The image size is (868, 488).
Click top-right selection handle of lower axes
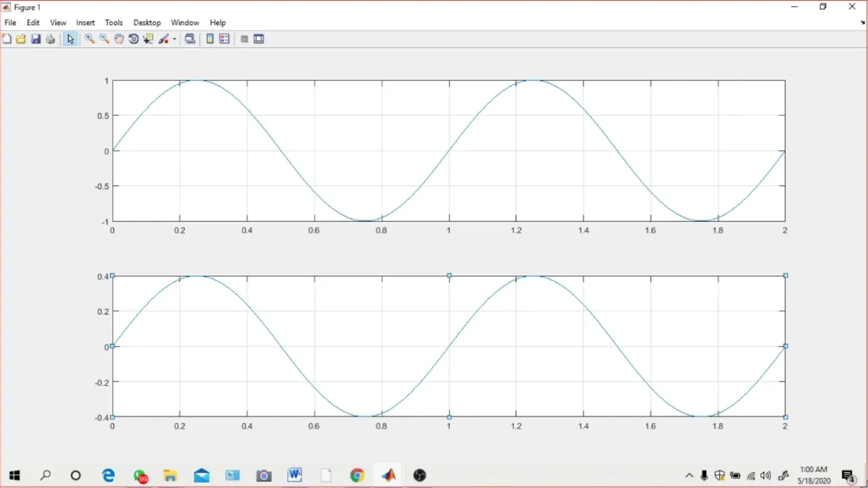coord(785,276)
